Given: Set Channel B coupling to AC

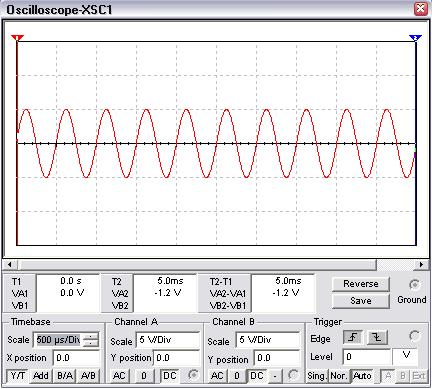Looking at the screenshot, I should click(217, 376).
